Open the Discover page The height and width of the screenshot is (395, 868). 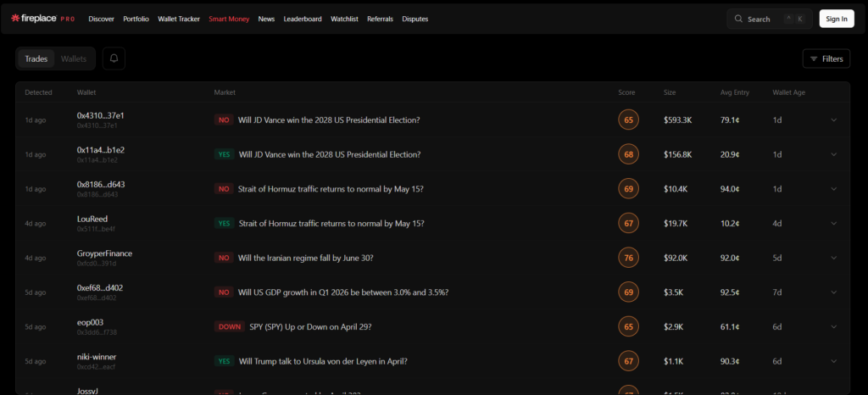click(x=102, y=19)
